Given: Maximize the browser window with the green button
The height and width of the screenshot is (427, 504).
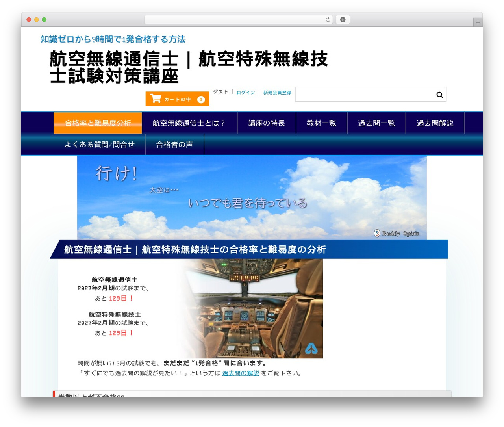Looking at the screenshot, I should point(44,20).
